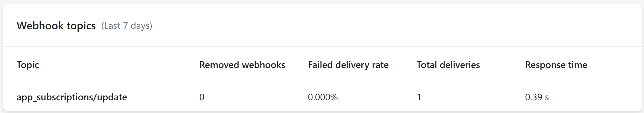Click the Webhook topics heading
644x113 pixels.
(x=56, y=26)
